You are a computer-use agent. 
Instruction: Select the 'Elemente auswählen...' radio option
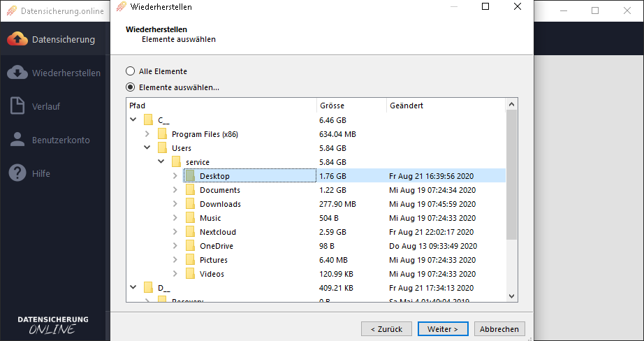(x=130, y=87)
